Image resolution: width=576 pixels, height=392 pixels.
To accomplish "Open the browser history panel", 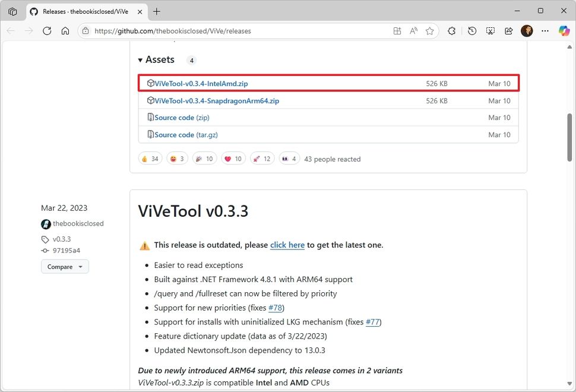I will pos(472,31).
